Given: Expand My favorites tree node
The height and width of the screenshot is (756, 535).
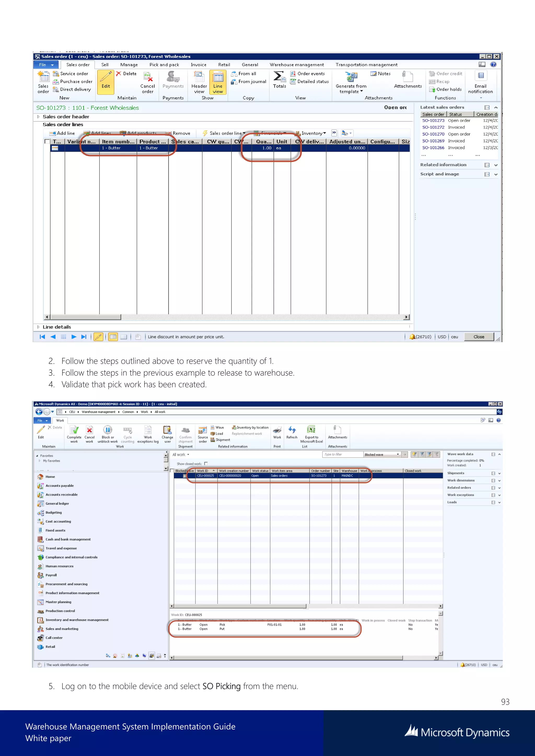Looking at the screenshot, I should [39, 461].
